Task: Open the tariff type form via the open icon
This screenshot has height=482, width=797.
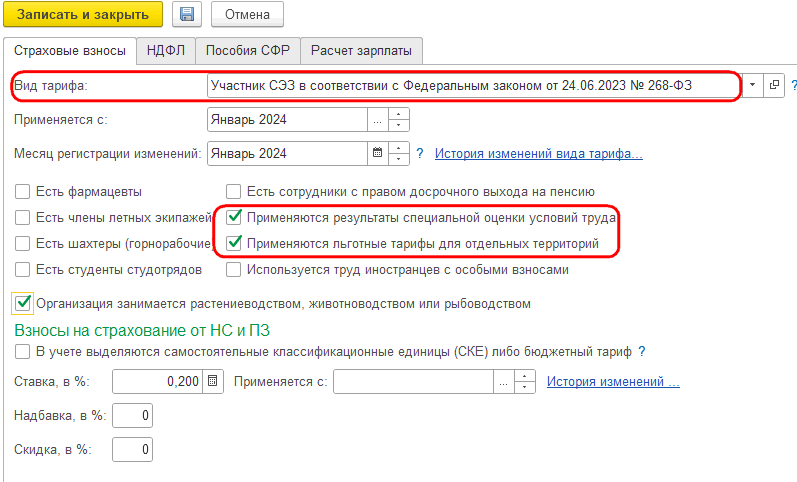Action: [x=774, y=85]
